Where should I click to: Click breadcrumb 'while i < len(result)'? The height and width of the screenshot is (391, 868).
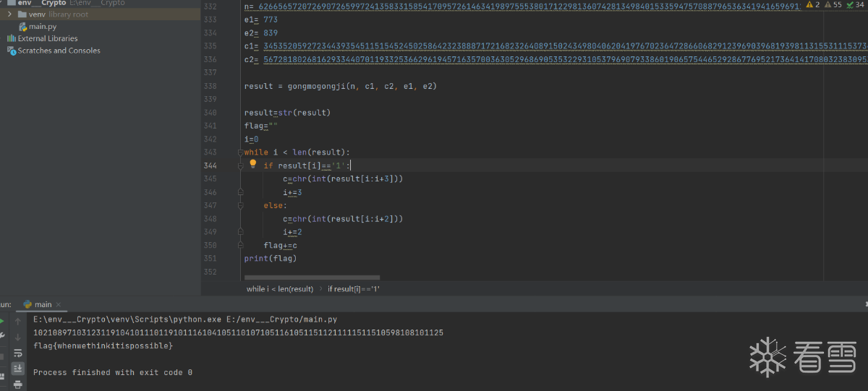pyautogui.click(x=280, y=288)
